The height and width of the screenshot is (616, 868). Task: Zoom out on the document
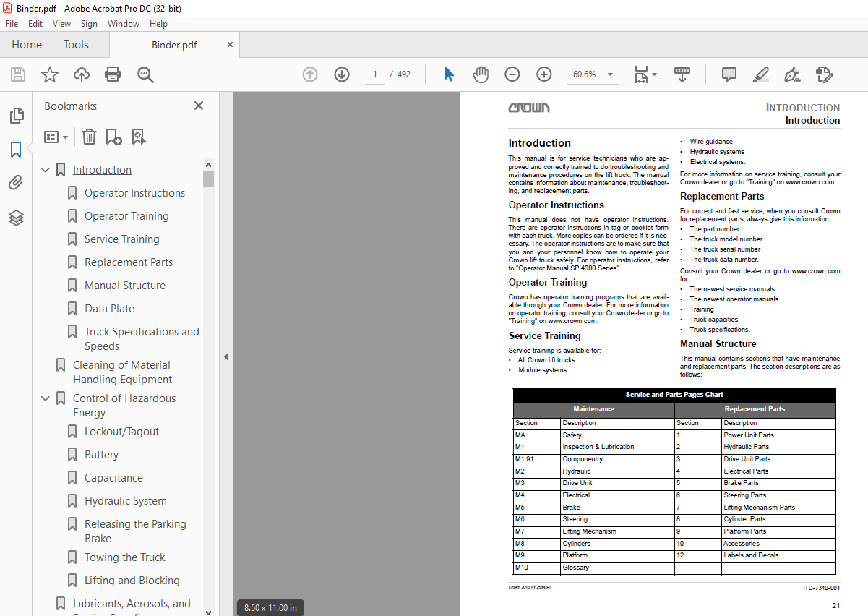pos(512,74)
